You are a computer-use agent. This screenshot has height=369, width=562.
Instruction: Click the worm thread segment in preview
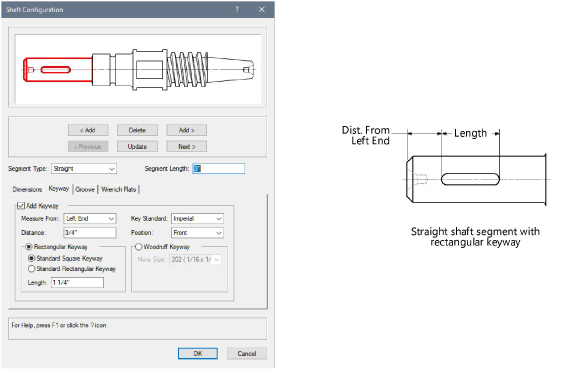click(x=187, y=69)
